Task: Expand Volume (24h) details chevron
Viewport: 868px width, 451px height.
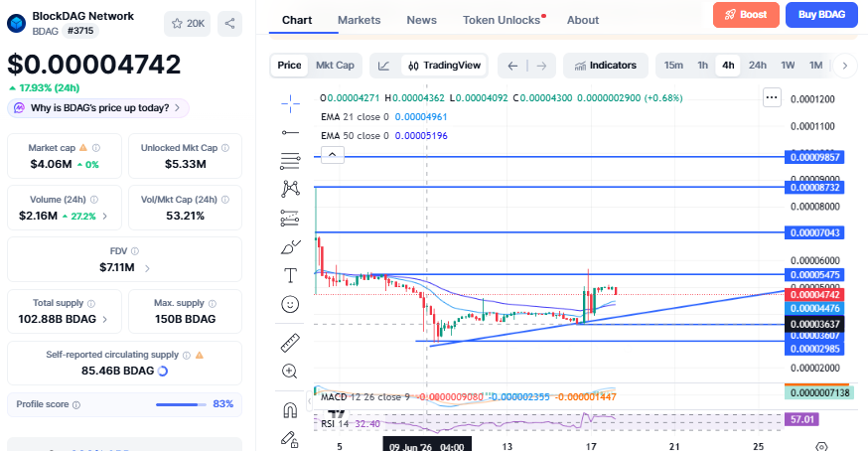Action: [x=105, y=217]
